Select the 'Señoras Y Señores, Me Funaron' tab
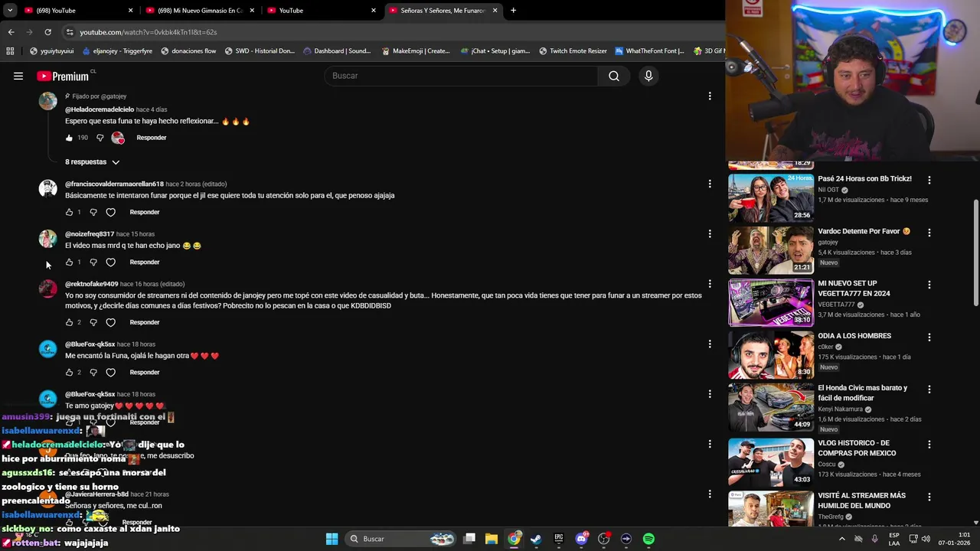This screenshot has width=980, height=551. pyautogui.click(x=442, y=11)
